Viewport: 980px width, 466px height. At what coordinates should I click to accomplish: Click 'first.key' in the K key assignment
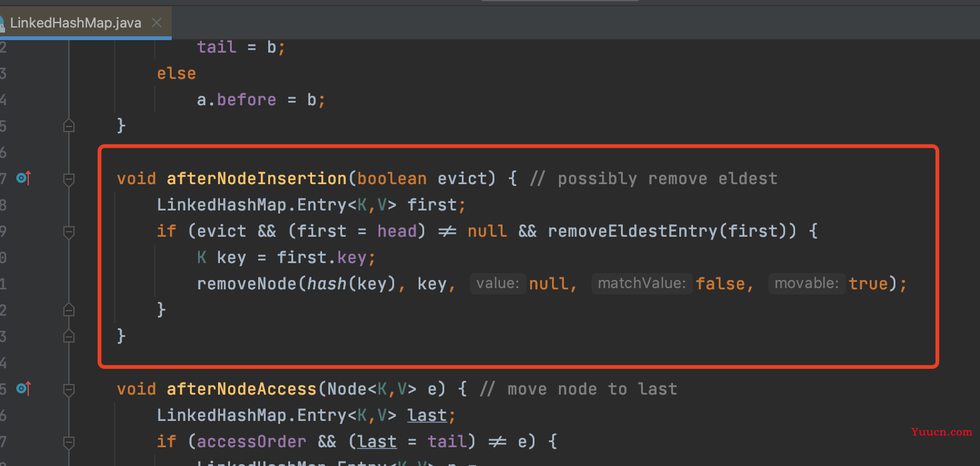click(321, 257)
